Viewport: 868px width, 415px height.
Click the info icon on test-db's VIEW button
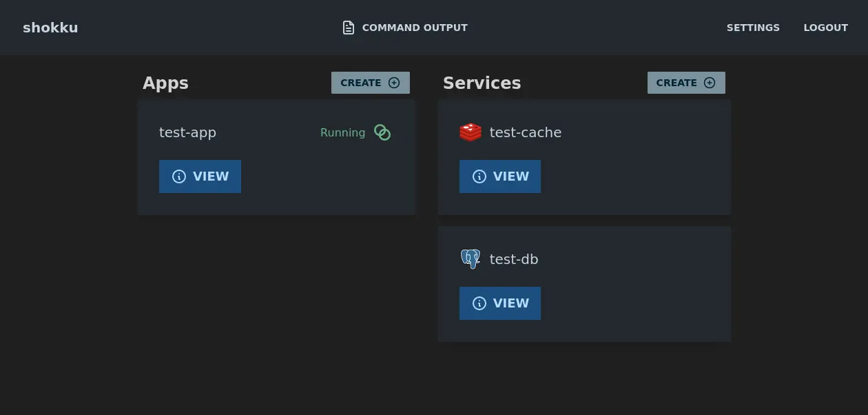tap(479, 303)
